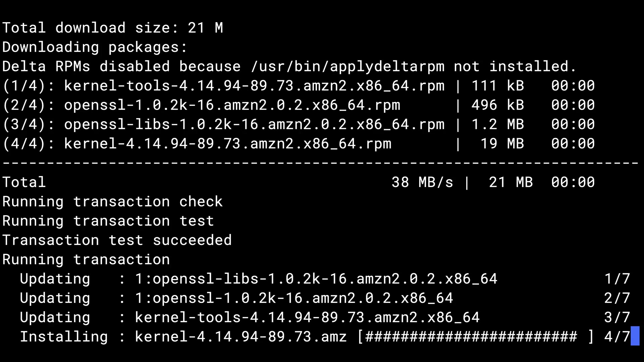This screenshot has height=362, width=644.
Task: Click the kernel install progress bar
Action: [x=475, y=337]
